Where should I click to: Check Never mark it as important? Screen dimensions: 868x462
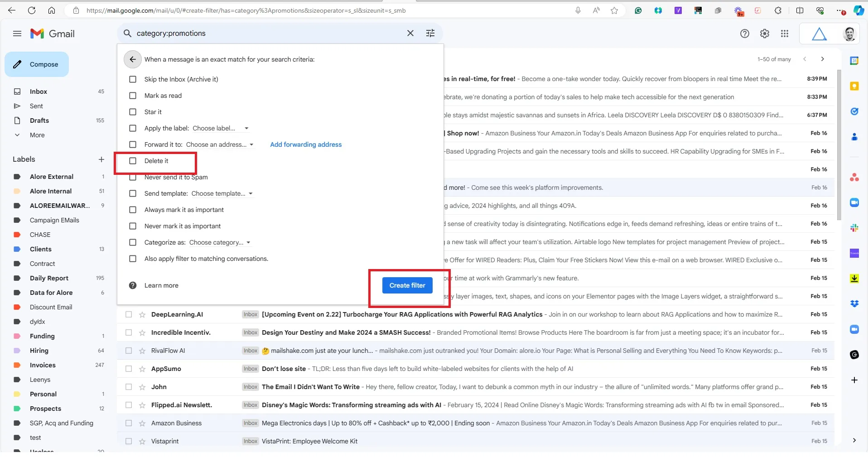133,226
